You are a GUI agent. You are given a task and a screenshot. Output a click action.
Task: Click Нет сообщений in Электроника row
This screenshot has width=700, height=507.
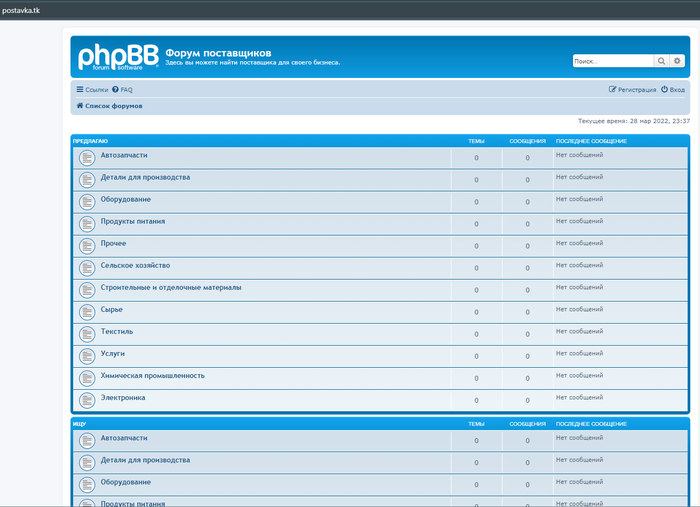pos(579,397)
